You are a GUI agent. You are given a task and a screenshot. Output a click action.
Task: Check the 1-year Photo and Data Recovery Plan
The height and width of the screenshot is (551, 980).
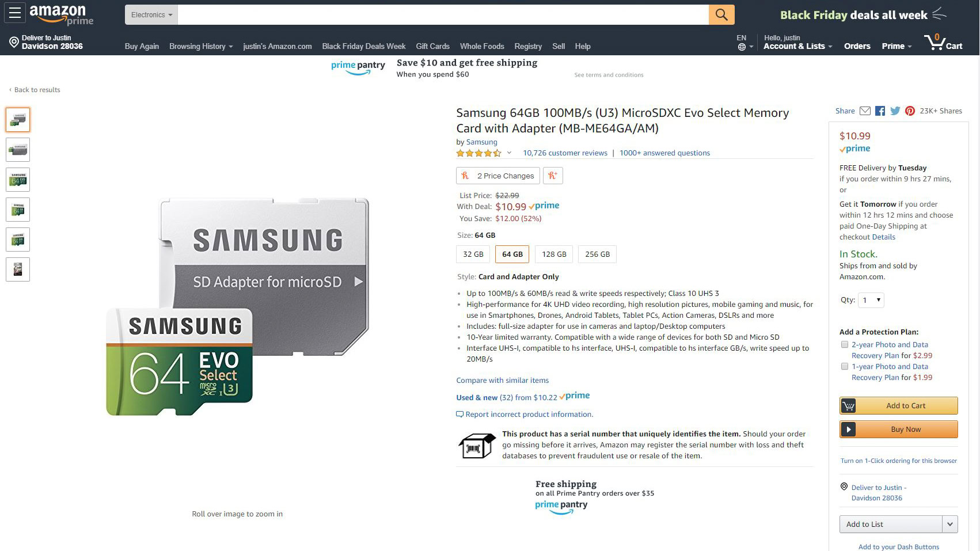click(x=845, y=366)
